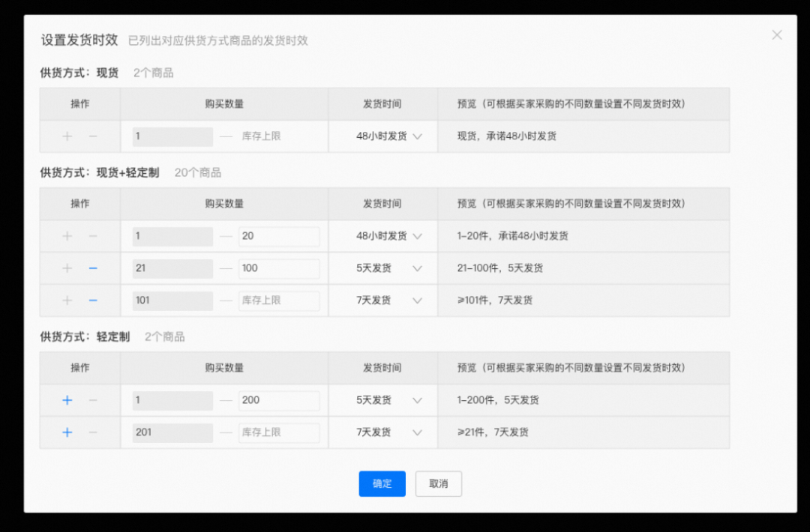Click the 库存上限 field in the 101 row
The height and width of the screenshot is (532, 810).
coord(279,300)
